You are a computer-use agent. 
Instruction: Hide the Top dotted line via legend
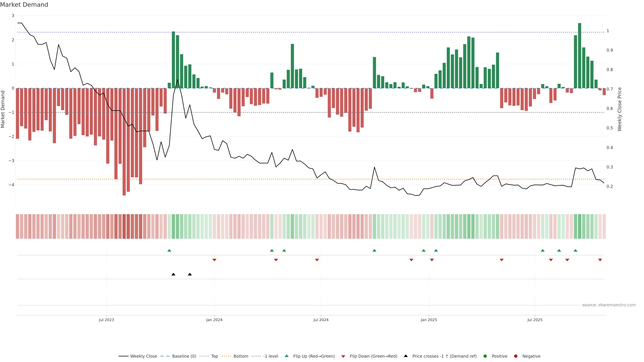[x=214, y=356]
